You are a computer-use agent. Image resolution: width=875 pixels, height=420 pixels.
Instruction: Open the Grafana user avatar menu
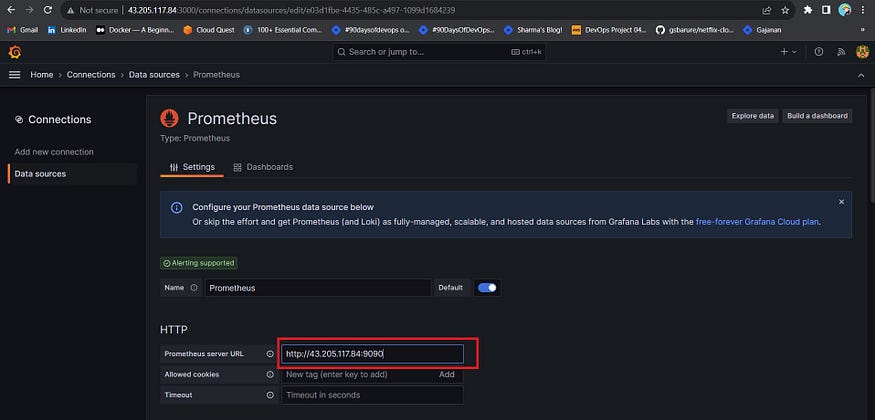[862, 52]
